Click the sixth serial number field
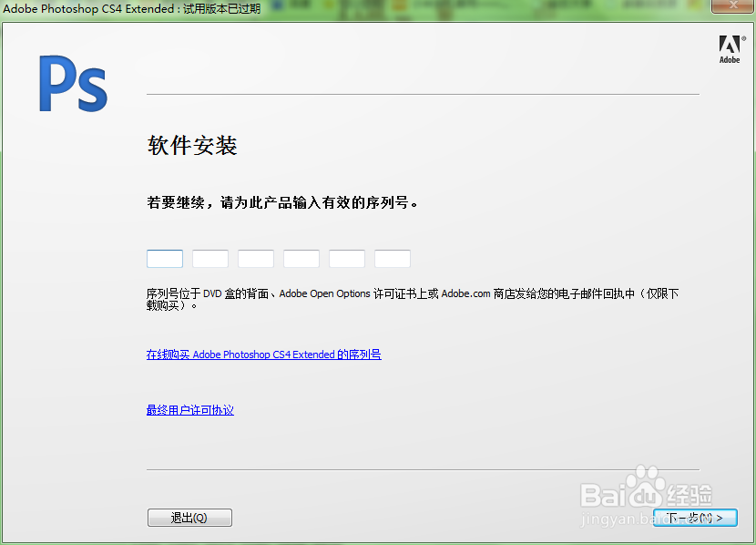Image resolution: width=756 pixels, height=545 pixels. [x=393, y=259]
